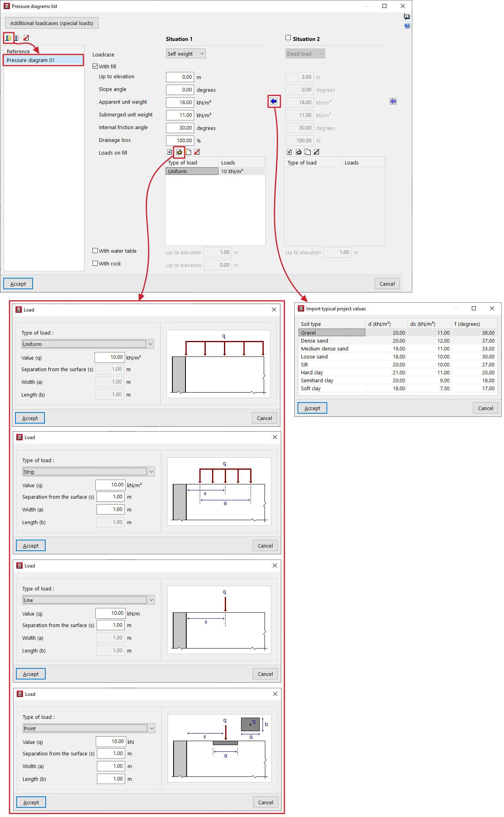This screenshot has width=504, height=817.
Task: Enable the Situation 2 checkbox
Action: tap(288, 38)
